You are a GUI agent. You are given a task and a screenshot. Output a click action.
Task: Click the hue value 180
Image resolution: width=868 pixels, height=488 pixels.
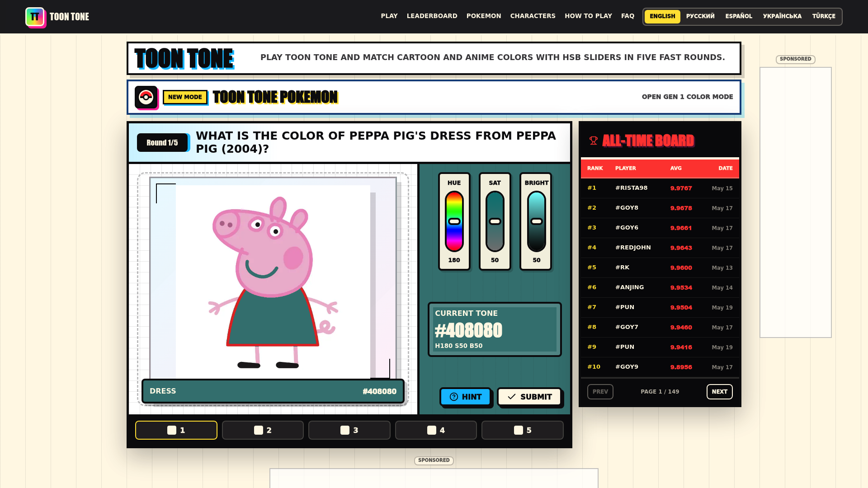tap(454, 260)
